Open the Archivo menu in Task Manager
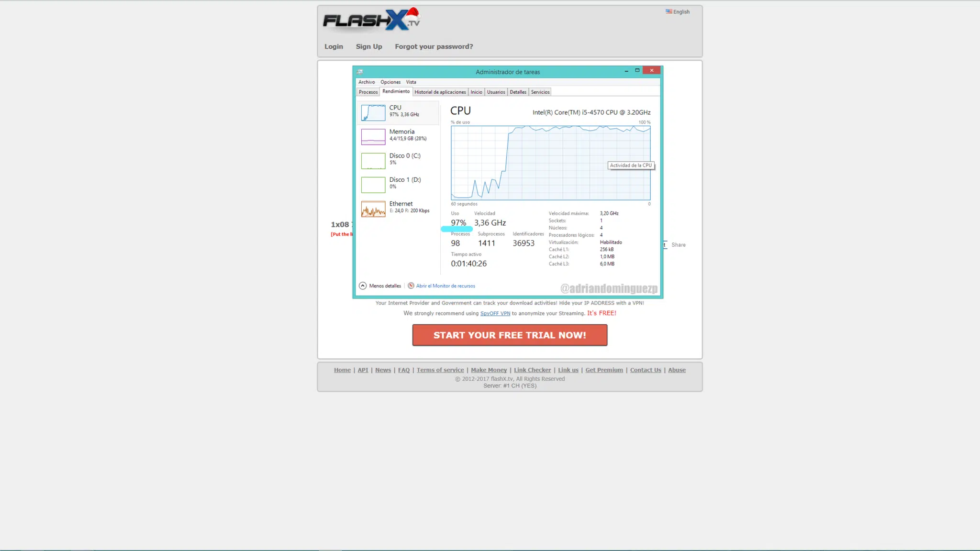The height and width of the screenshot is (551, 980). pyautogui.click(x=367, y=82)
